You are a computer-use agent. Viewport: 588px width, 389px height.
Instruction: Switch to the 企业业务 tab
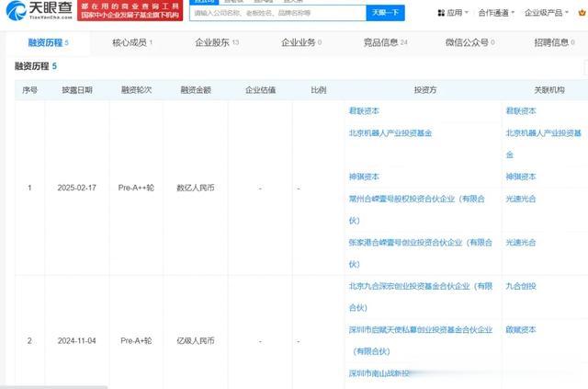tap(301, 42)
